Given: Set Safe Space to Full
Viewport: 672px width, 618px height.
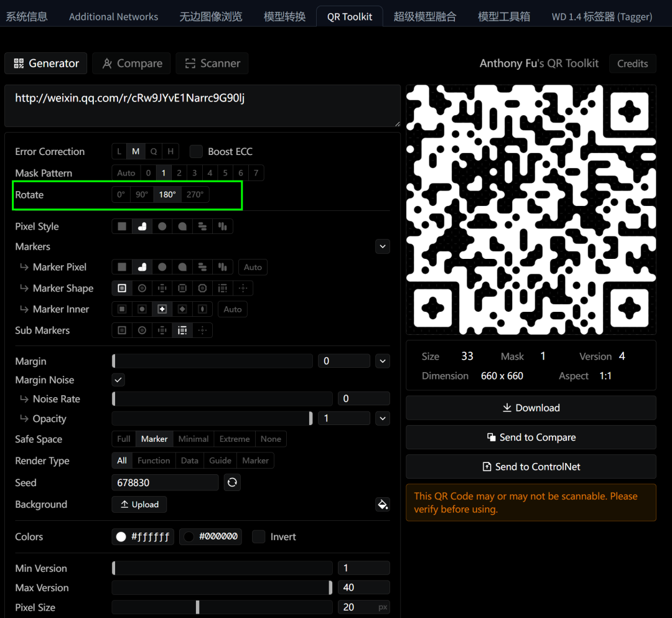Looking at the screenshot, I should tap(123, 439).
